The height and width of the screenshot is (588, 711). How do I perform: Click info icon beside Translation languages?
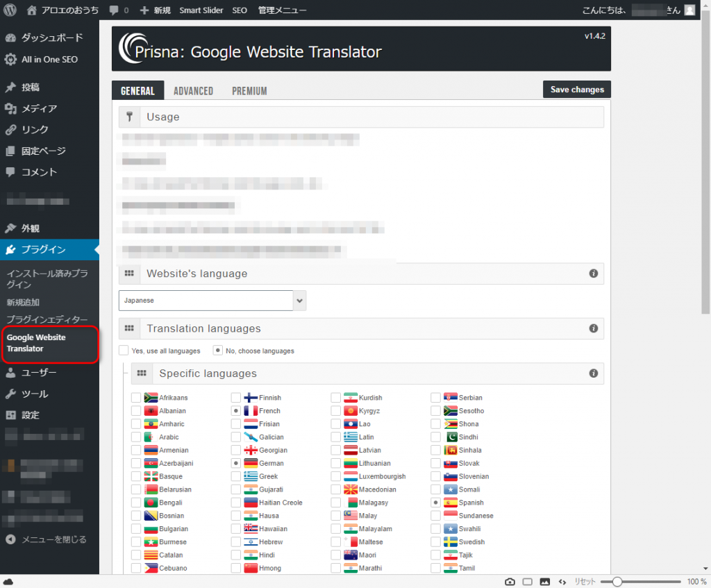594,328
